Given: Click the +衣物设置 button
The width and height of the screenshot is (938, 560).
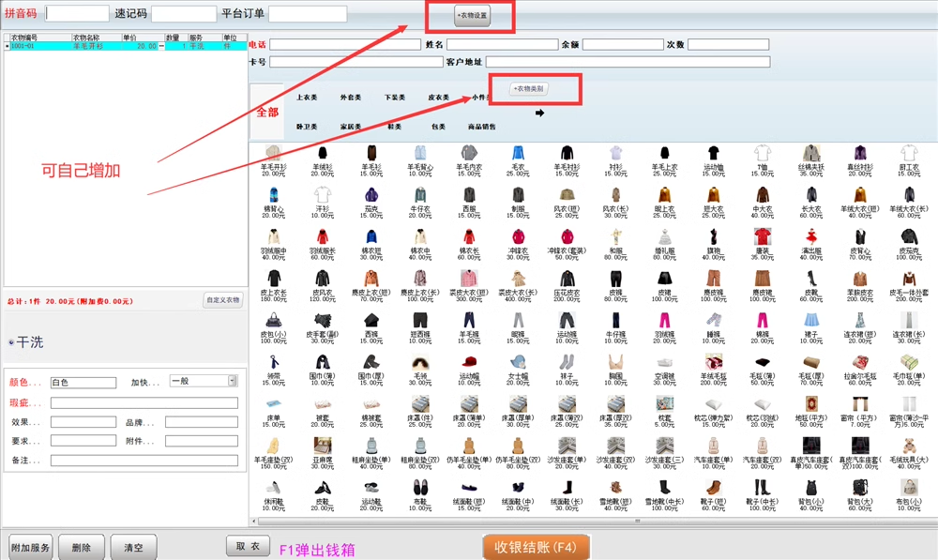Looking at the screenshot, I should (472, 16).
